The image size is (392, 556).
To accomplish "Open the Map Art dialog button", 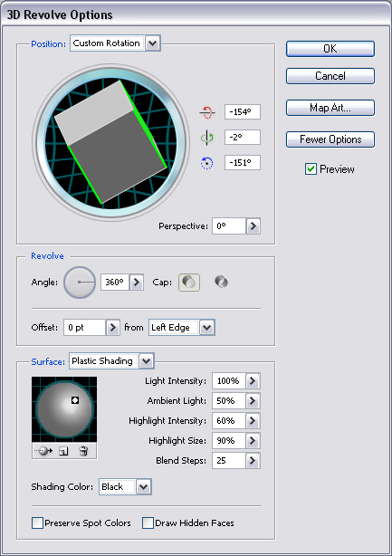I will pyautogui.click(x=330, y=108).
